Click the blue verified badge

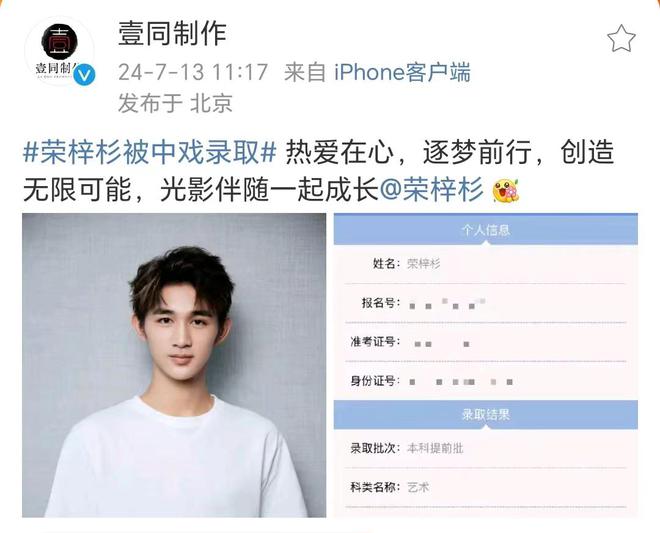click(x=84, y=75)
